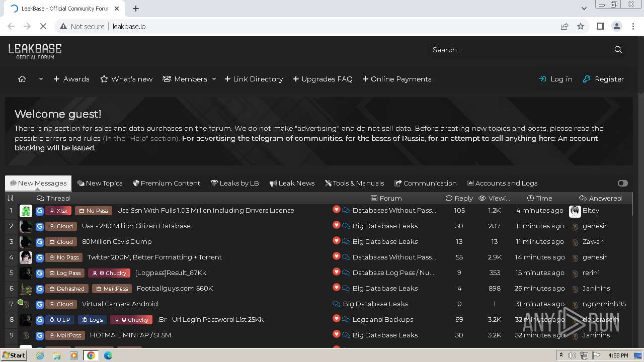Click the Dehashed tag on Footballguys row
Viewport: 644px width, 362px height.
tap(67, 289)
